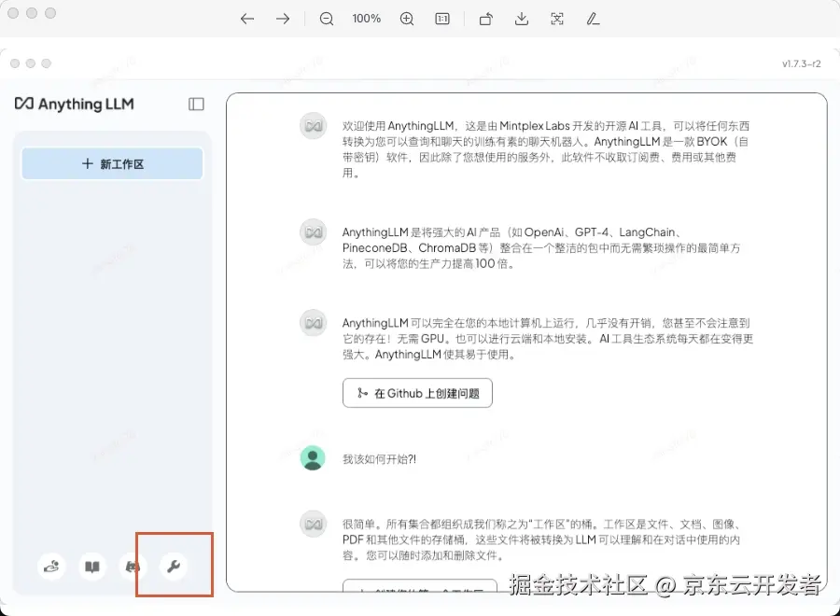Viewport: 840px width, 616px height.
Task: Click the bot avatar beside 很简单 message
Action: pos(313,524)
